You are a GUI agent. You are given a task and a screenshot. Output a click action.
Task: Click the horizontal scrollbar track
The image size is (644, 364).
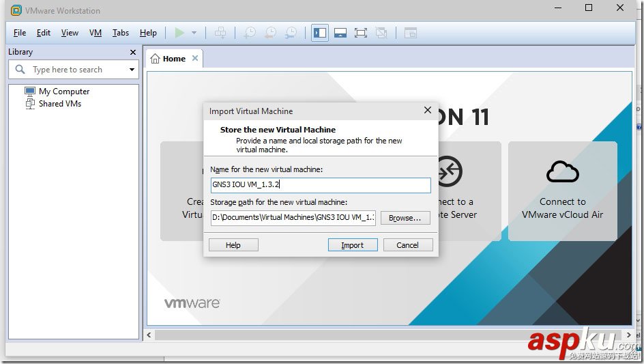click(x=389, y=335)
